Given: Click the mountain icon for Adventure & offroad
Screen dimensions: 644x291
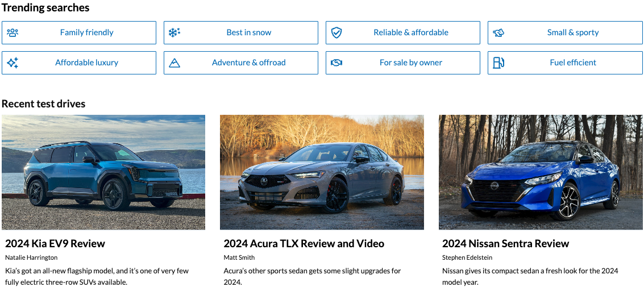Looking at the screenshot, I should tap(174, 63).
